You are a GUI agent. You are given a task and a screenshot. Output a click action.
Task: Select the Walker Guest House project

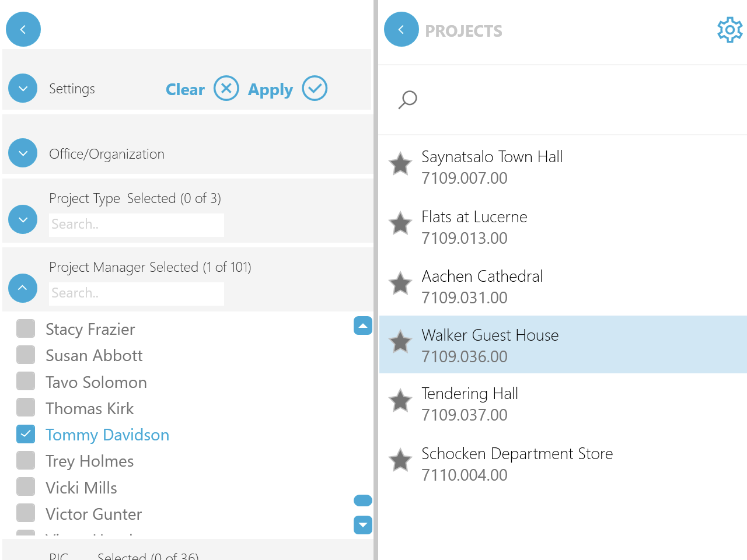(563, 345)
